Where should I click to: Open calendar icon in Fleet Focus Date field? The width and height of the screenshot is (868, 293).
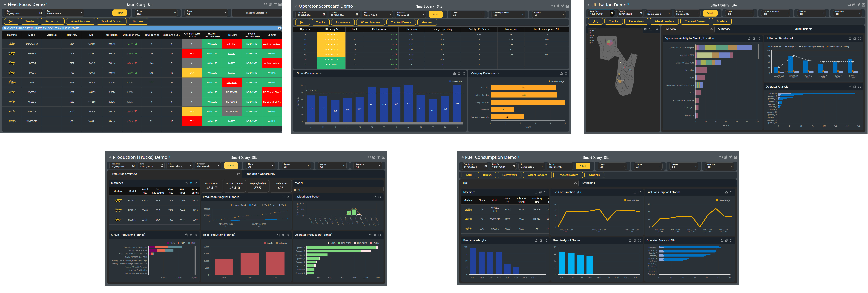point(41,13)
